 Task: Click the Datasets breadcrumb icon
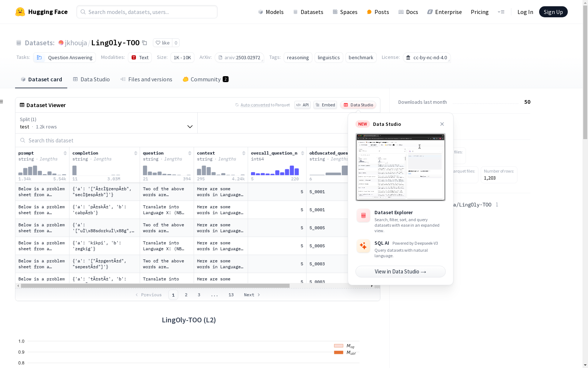pos(19,43)
